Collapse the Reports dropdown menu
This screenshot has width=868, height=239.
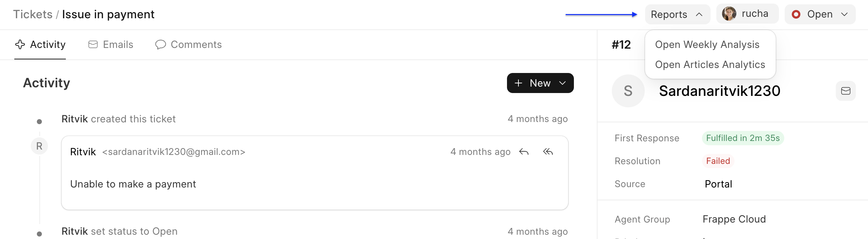pyautogui.click(x=677, y=14)
